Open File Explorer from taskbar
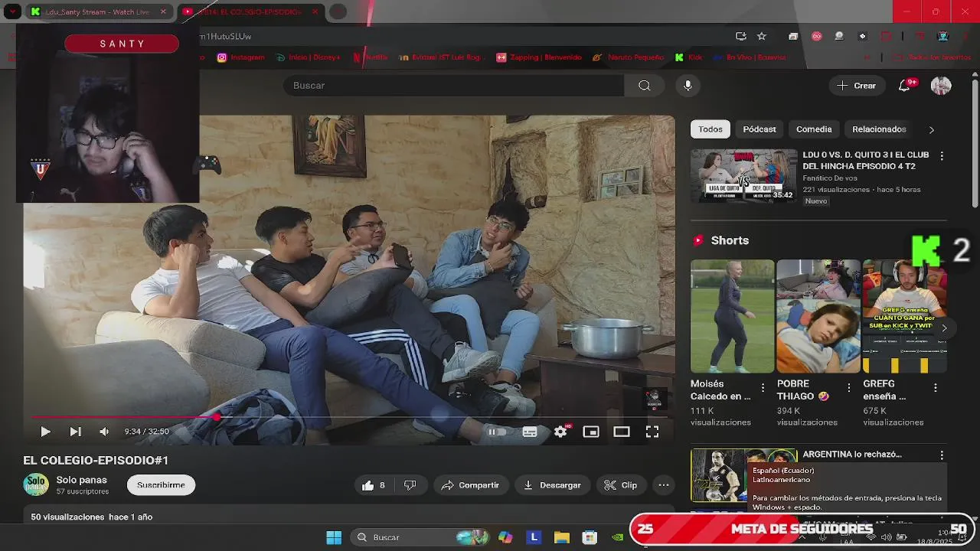Screen dimensions: 980x551 (x=562, y=537)
